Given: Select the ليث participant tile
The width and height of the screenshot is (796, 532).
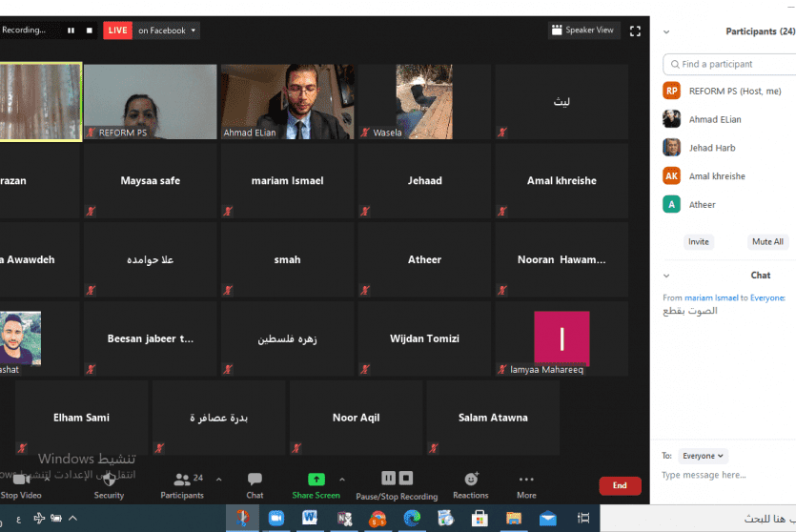Looking at the screenshot, I should tap(561, 101).
